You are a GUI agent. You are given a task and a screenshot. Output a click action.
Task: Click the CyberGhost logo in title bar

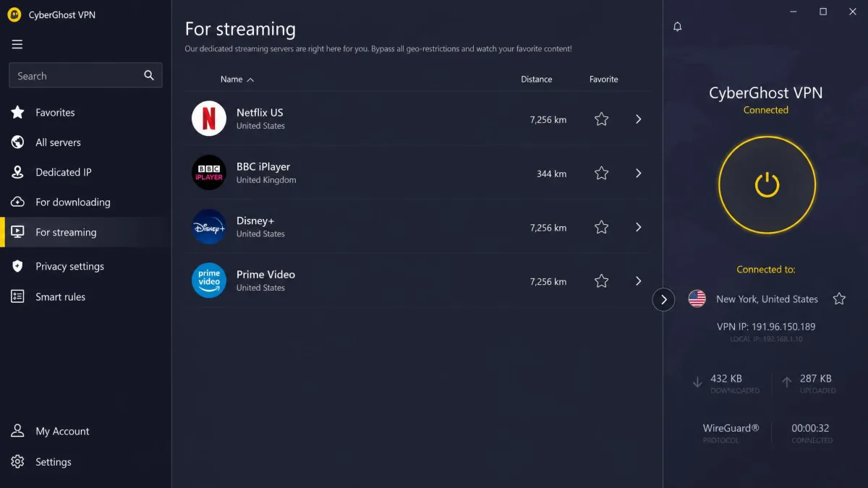tap(14, 14)
